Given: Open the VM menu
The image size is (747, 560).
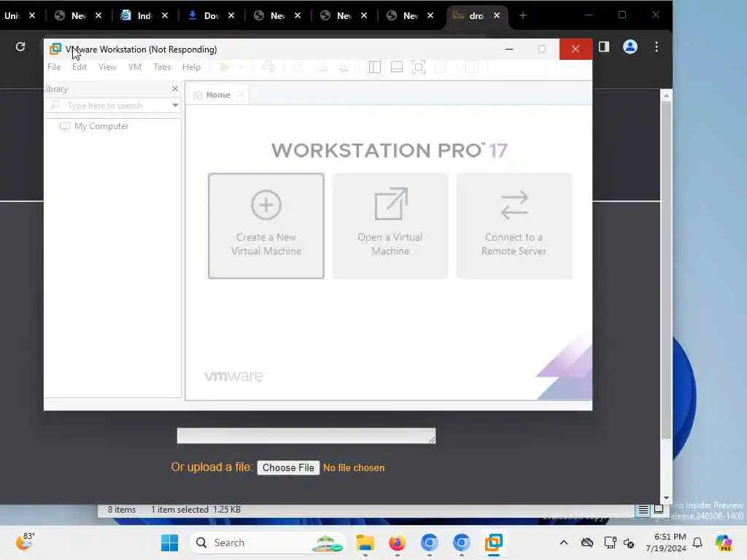Looking at the screenshot, I should point(135,67).
